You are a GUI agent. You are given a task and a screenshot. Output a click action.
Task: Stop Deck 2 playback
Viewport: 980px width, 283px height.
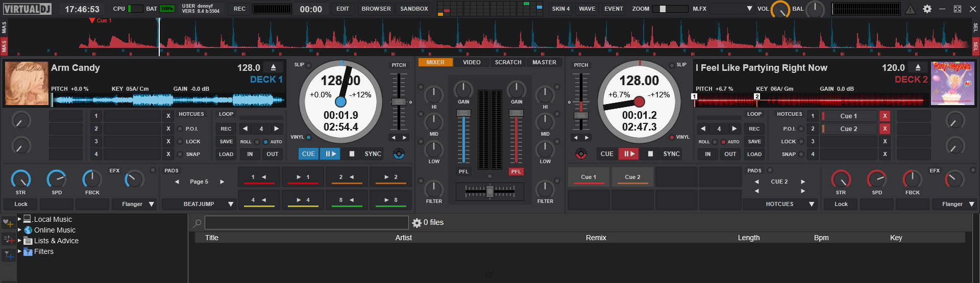(x=650, y=153)
